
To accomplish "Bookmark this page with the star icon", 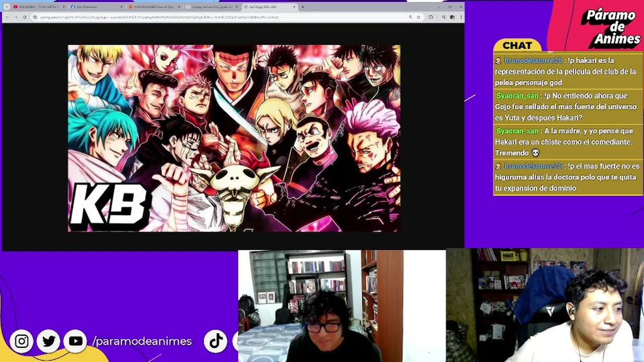I will tap(419, 17).
